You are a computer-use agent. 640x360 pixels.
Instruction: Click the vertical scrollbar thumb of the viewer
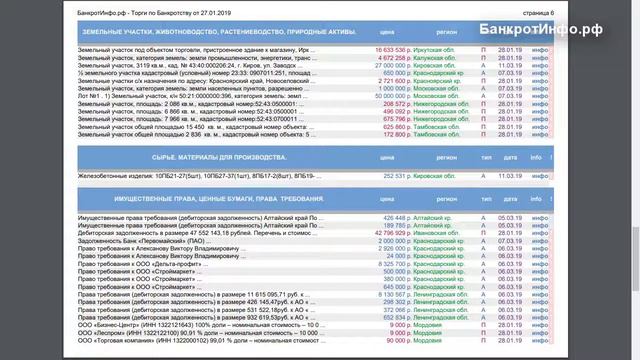(636, 259)
